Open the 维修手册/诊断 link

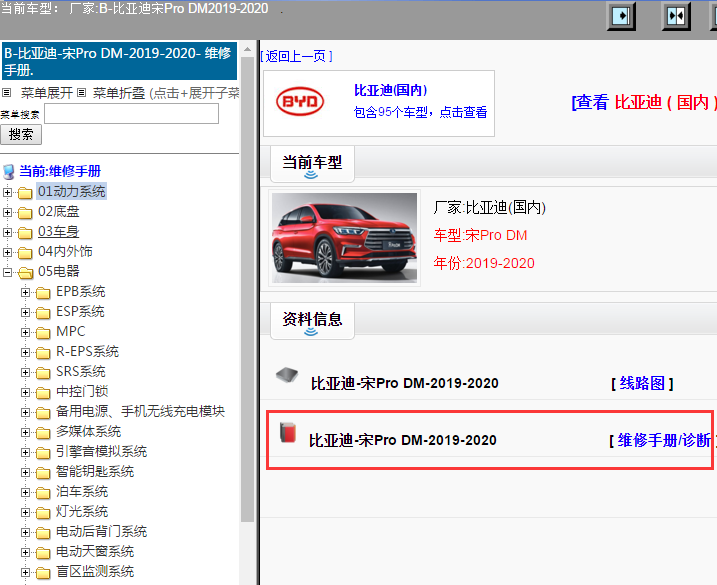[x=664, y=440]
